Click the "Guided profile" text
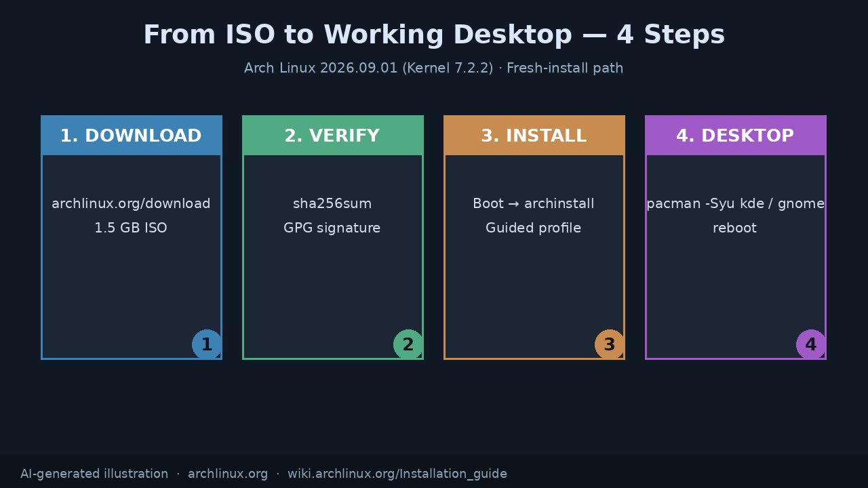This screenshot has height=488, width=868. click(534, 228)
